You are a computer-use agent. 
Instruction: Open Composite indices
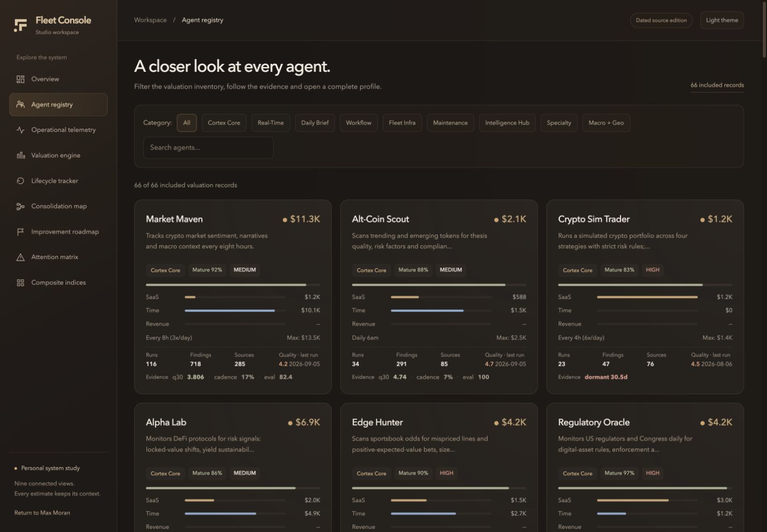pos(58,283)
